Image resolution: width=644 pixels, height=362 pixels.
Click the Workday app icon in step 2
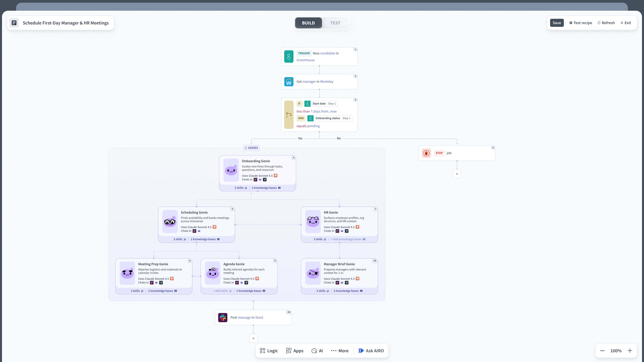(289, 82)
